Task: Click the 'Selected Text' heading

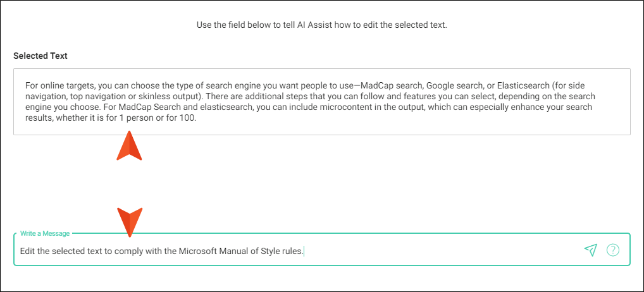Action: pos(40,56)
